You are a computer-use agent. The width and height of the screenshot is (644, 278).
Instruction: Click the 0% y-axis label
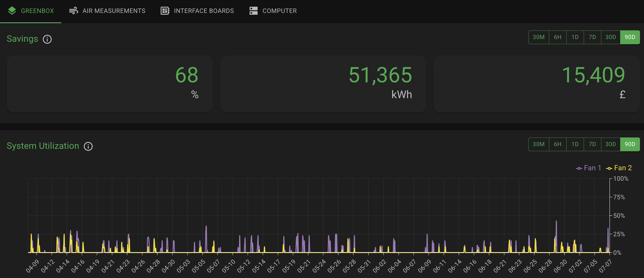[x=617, y=253]
